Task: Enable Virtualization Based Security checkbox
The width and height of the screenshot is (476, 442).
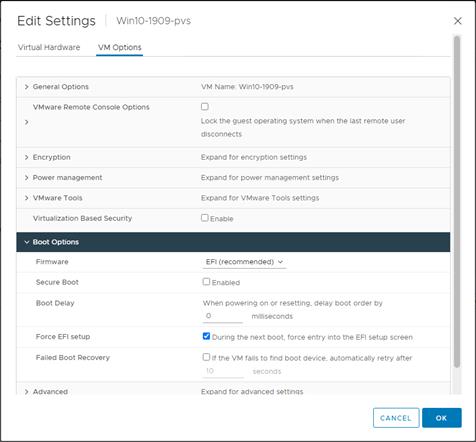Action: pyautogui.click(x=205, y=218)
